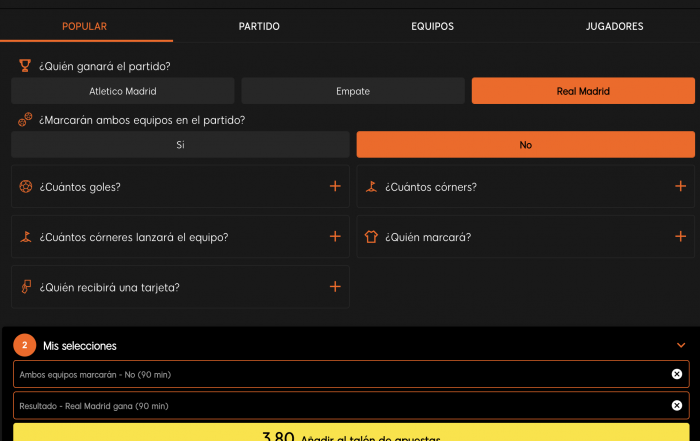Expand ¿Cuántos goles? with plus icon
The width and height of the screenshot is (700, 441).
335,186
